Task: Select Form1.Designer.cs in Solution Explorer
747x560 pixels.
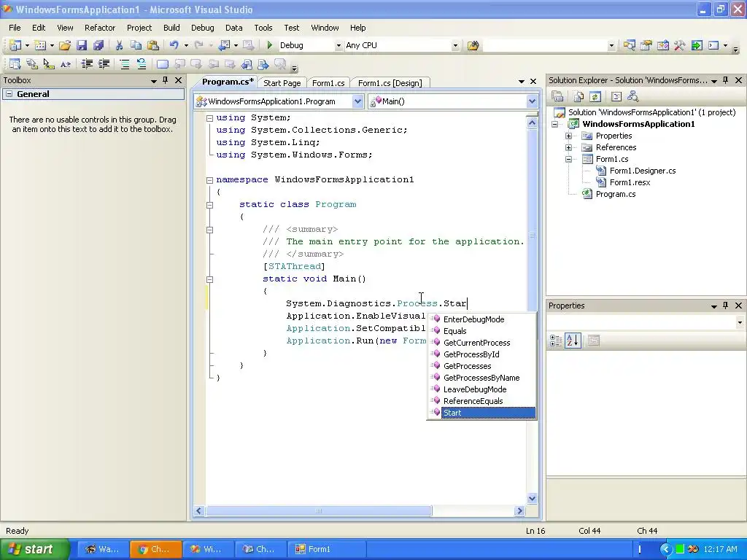Action: tap(643, 171)
